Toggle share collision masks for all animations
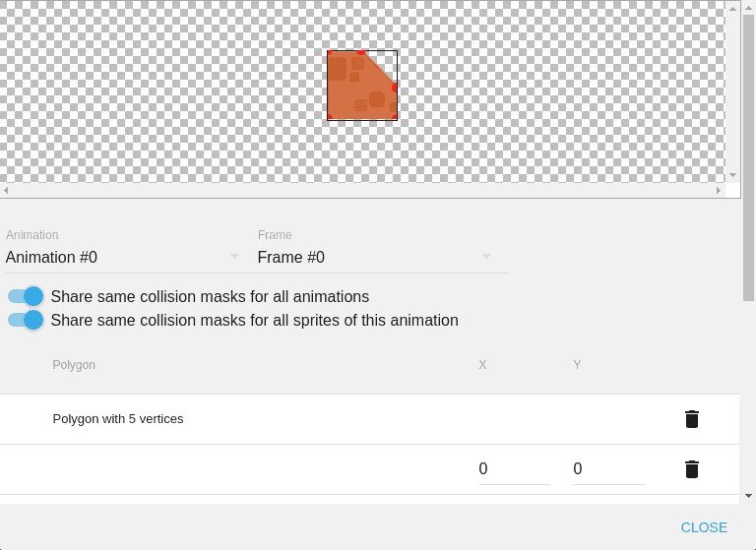 pos(26,296)
